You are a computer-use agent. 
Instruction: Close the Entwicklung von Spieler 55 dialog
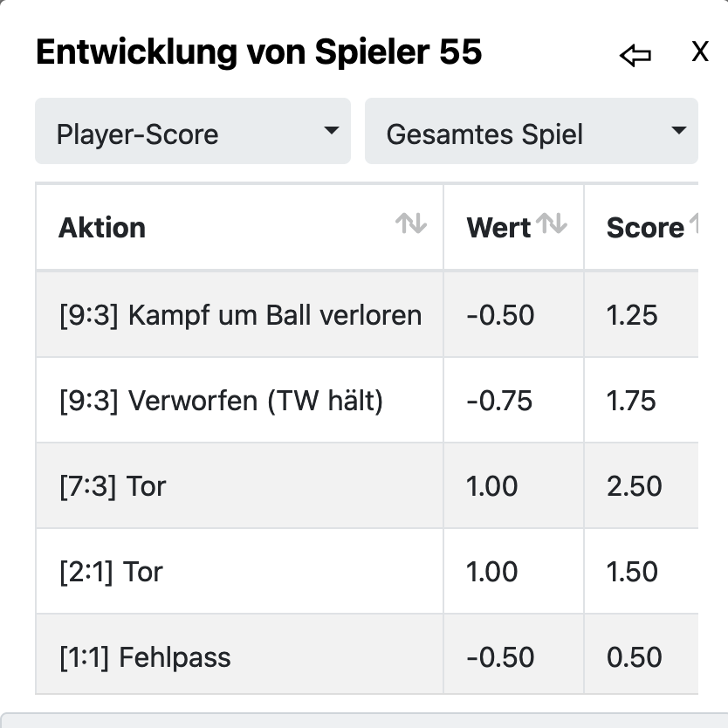(699, 52)
